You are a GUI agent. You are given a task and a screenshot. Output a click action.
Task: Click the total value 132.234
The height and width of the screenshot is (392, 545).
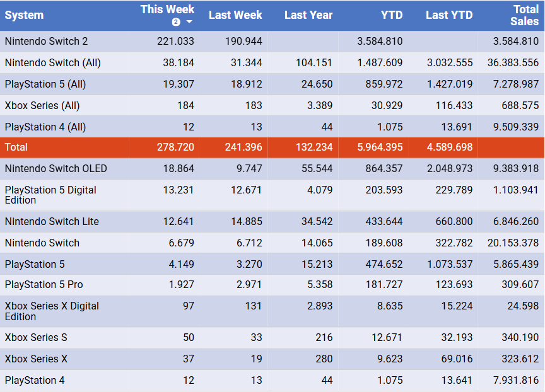(314, 147)
